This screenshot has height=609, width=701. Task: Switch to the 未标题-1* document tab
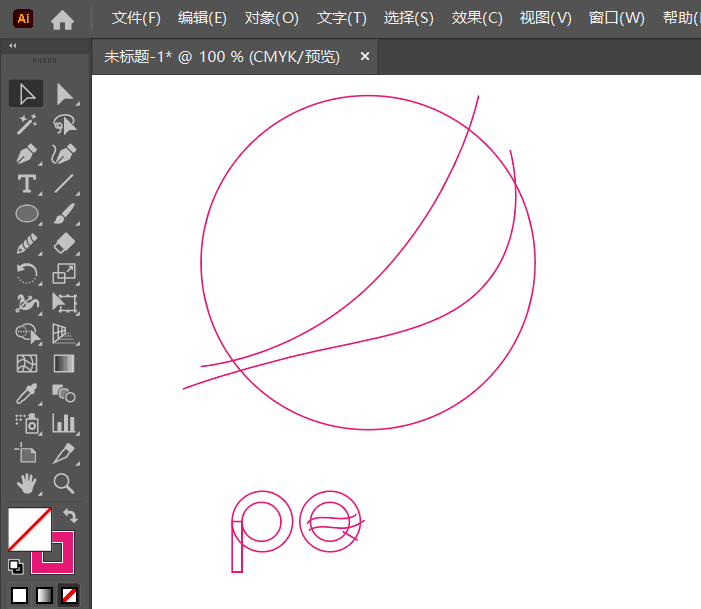pos(222,57)
